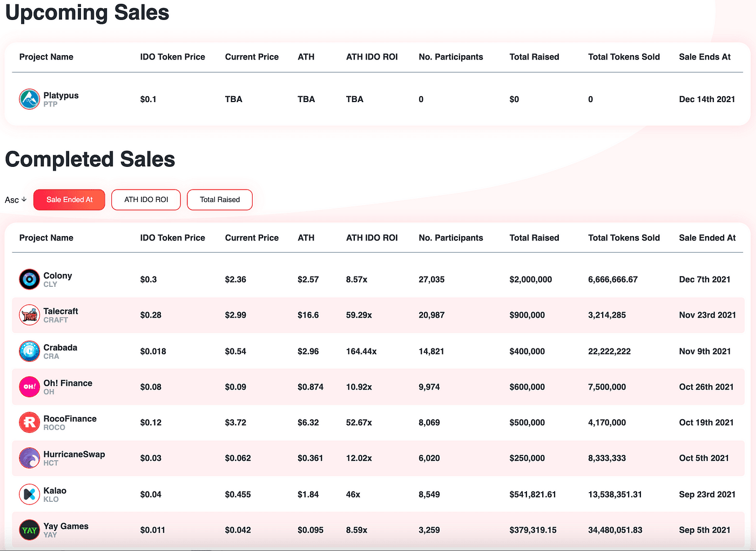The width and height of the screenshot is (756, 551).
Task: Select Kalao total raised '$541,821.61'
Action: 533,494
